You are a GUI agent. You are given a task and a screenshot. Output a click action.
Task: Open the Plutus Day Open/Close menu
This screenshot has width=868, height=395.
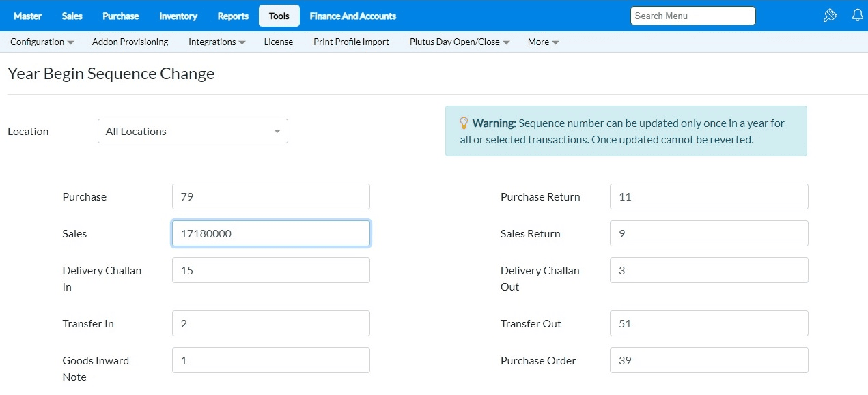[460, 42]
